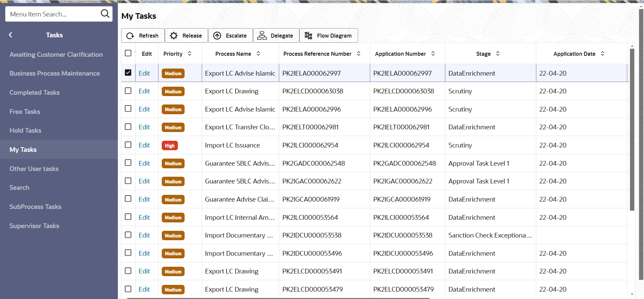Image resolution: width=644 pixels, height=299 pixels.
Task: Click the search magnifier icon
Action: coord(105,14)
